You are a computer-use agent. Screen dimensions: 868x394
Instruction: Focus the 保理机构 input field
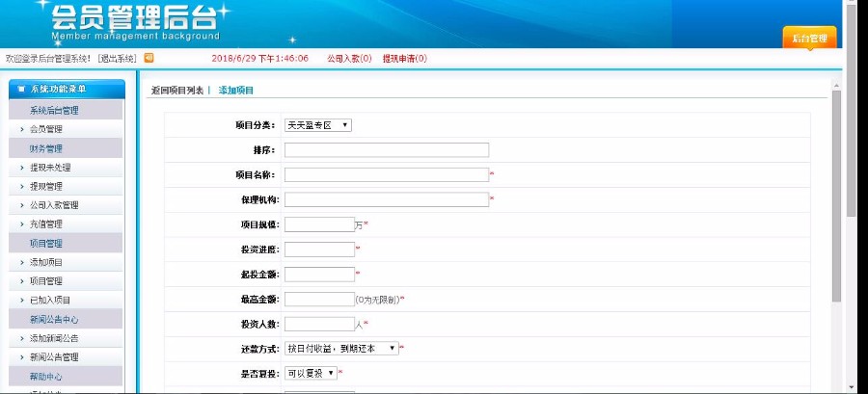pos(387,199)
